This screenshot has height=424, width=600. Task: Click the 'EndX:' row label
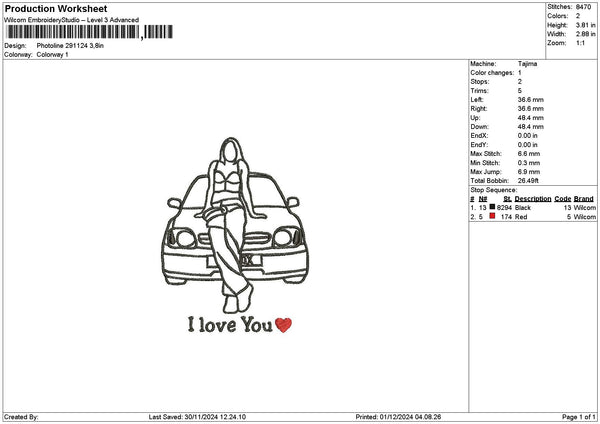coord(479,136)
